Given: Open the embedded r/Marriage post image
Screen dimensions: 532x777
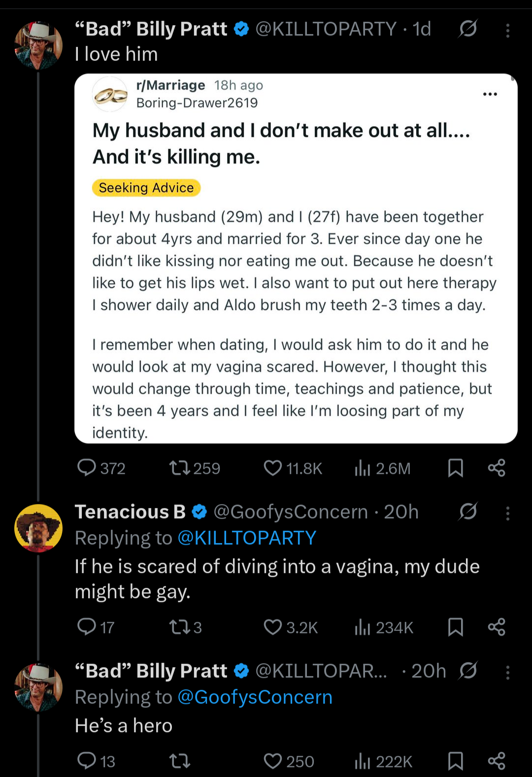Looking at the screenshot, I should (296, 259).
